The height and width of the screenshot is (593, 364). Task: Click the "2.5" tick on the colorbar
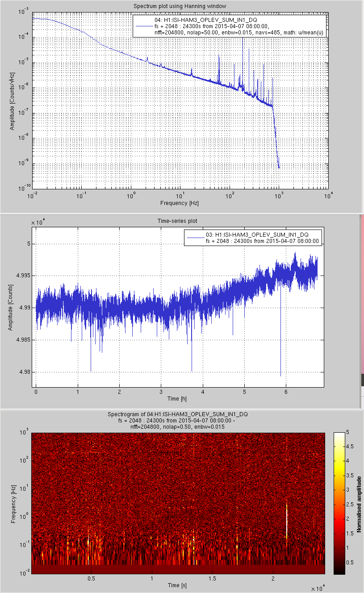350,504
